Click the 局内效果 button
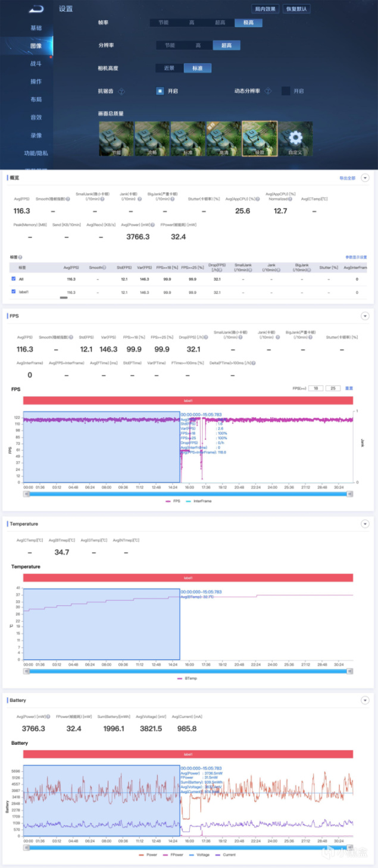 point(265,9)
